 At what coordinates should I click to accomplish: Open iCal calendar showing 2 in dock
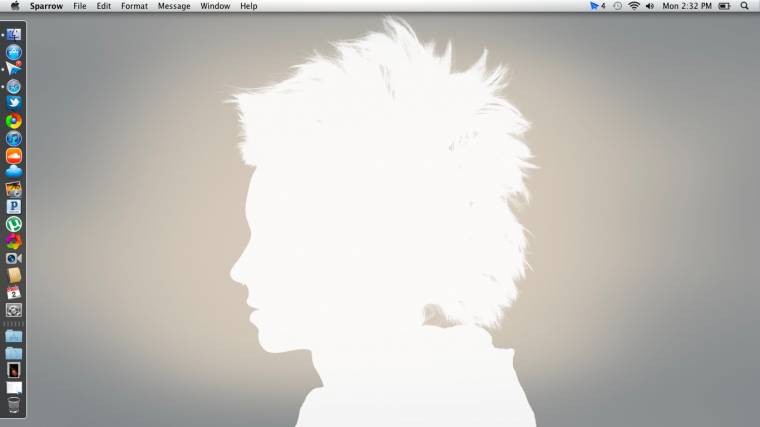14,293
